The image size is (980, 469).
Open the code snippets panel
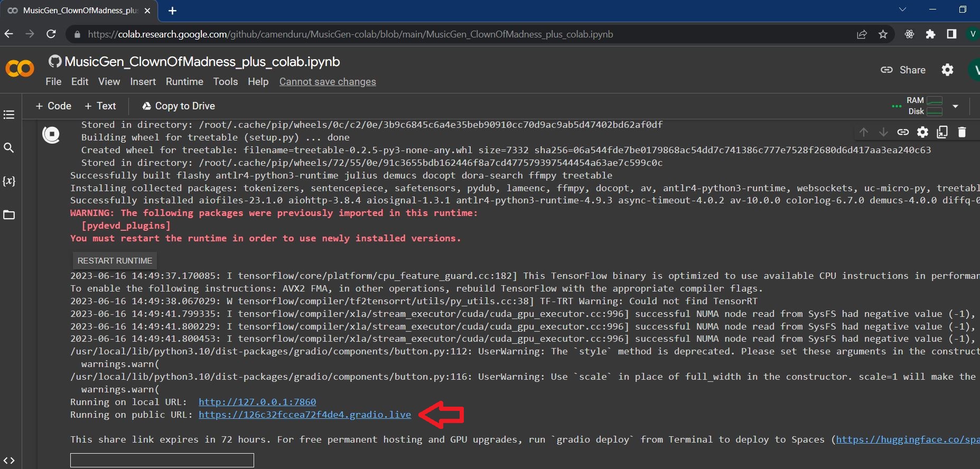[x=9, y=461]
